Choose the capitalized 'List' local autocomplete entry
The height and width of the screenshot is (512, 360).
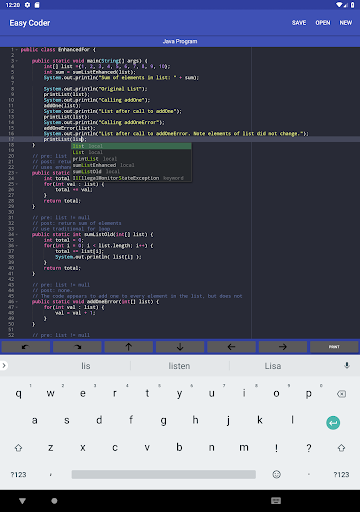click(x=132, y=152)
